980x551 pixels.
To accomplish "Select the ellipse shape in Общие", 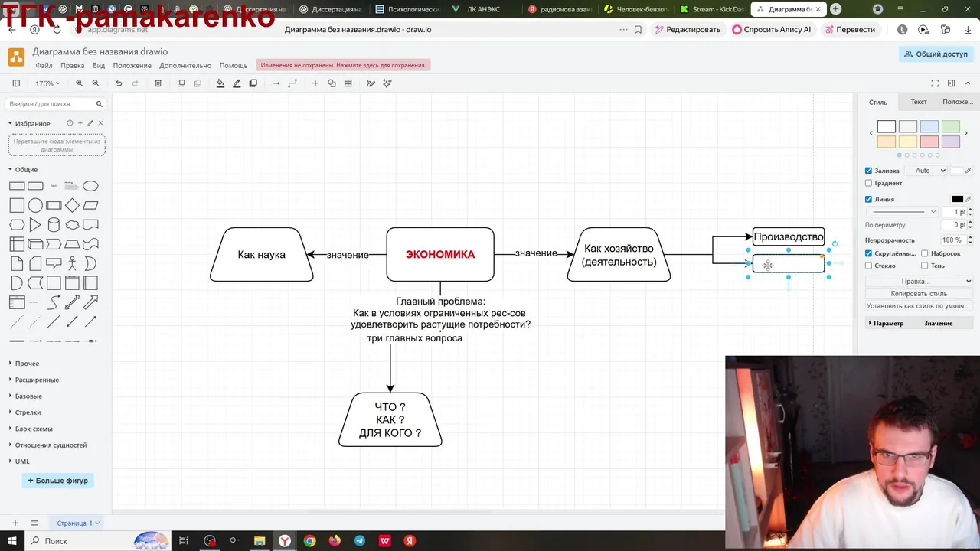I will pyautogui.click(x=90, y=186).
